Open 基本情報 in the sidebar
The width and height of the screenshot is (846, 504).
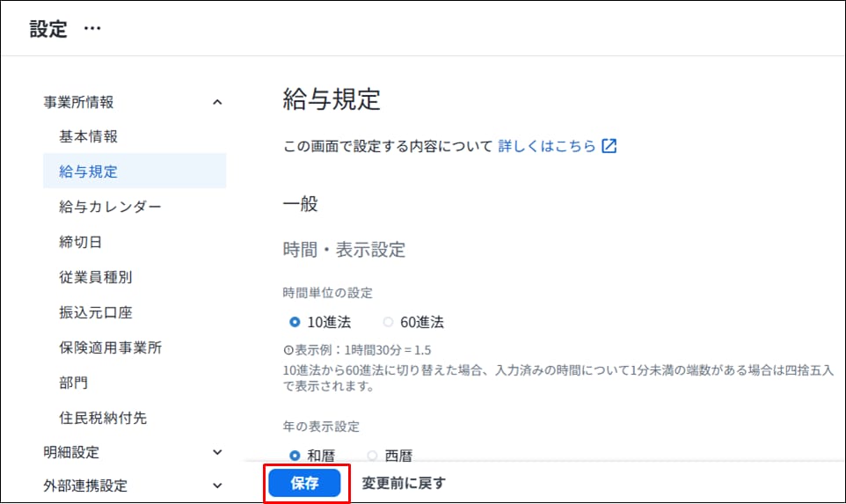point(88,136)
